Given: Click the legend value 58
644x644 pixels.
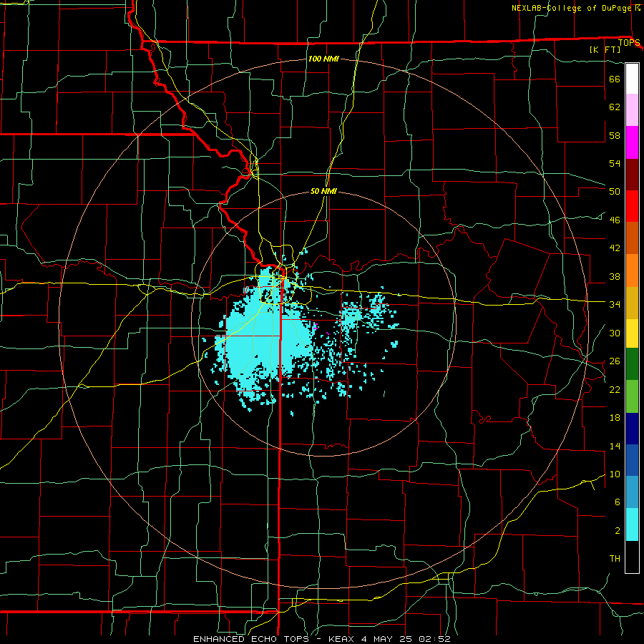Looking at the screenshot, I should [615, 135].
